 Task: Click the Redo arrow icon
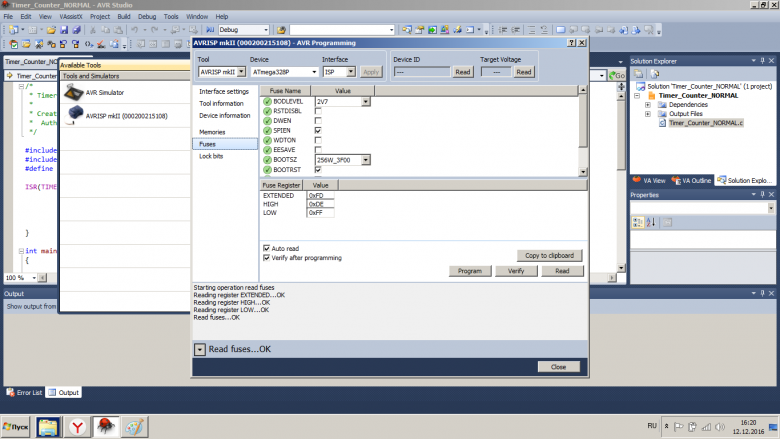click(154, 30)
